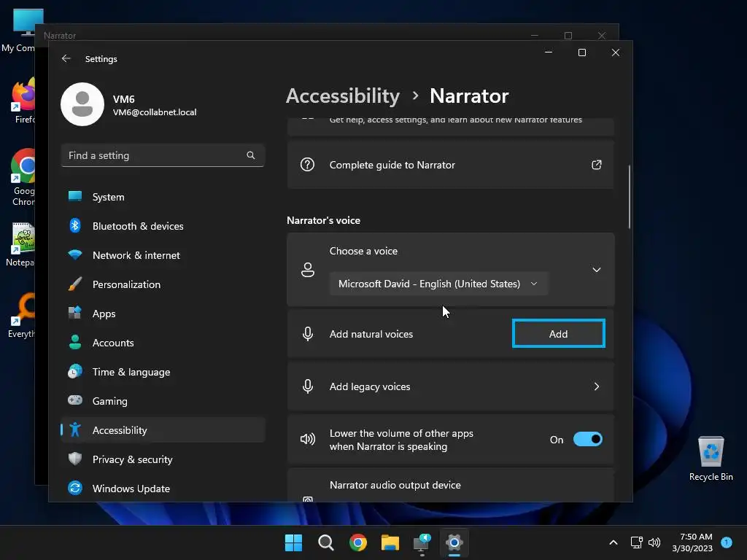Click the Time & language clock icon
This screenshot has width=747, height=560.
75,371
